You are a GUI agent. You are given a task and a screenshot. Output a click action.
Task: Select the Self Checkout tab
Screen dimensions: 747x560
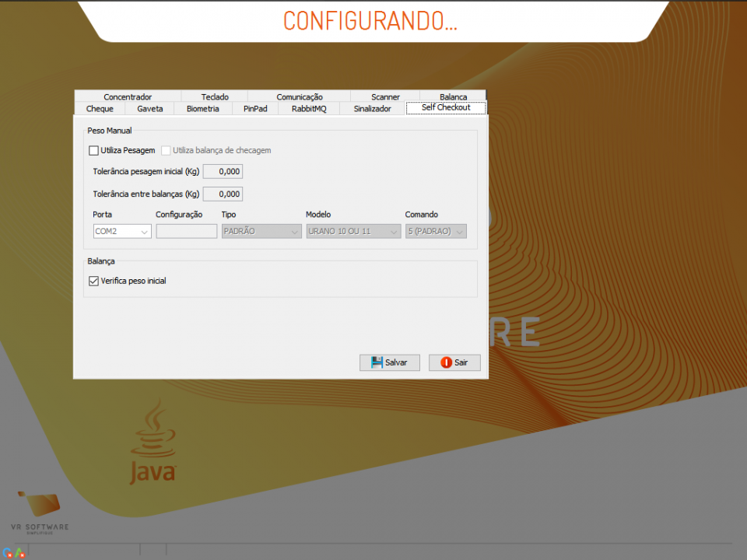[x=446, y=107]
